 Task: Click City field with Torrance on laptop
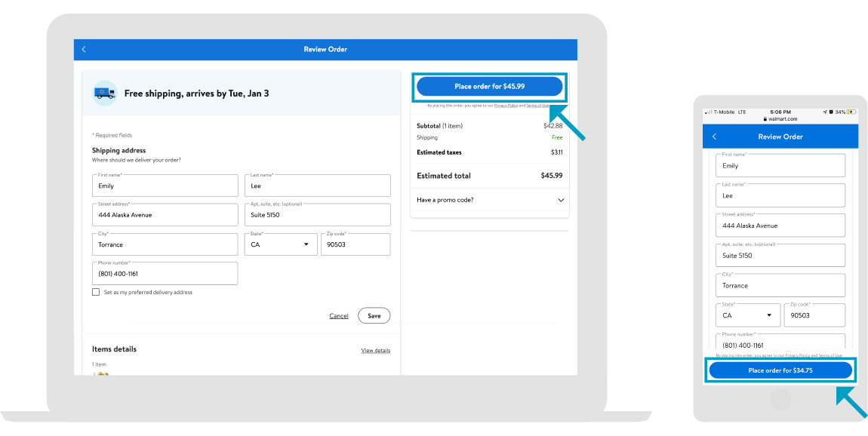[165, 244]
